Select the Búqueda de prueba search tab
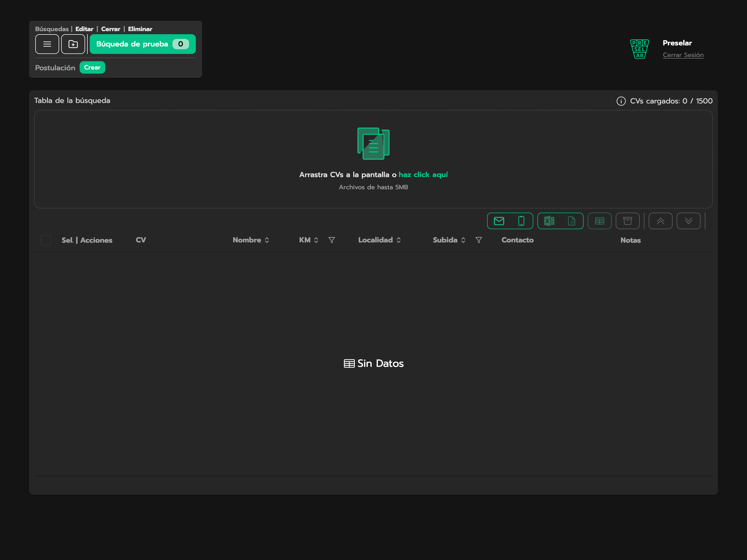This screenshot has width=747, height=560. pyautogui.click(x=142, y=44)
